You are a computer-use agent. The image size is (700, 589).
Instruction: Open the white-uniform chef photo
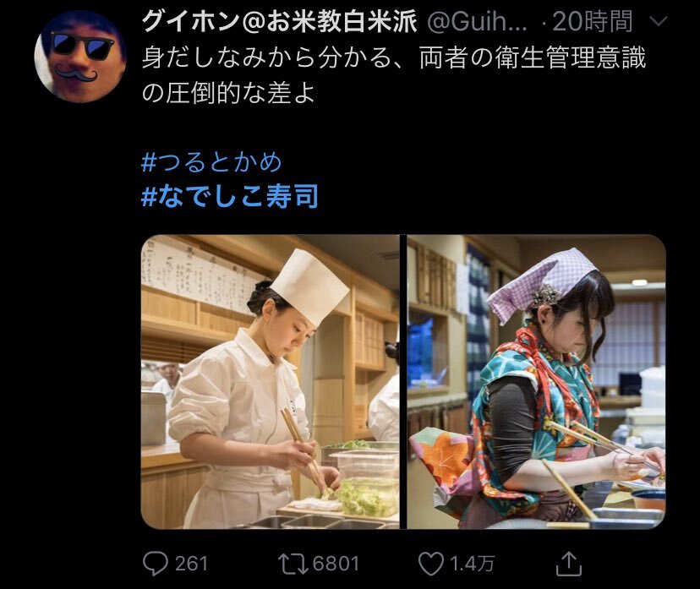[270, 381]
